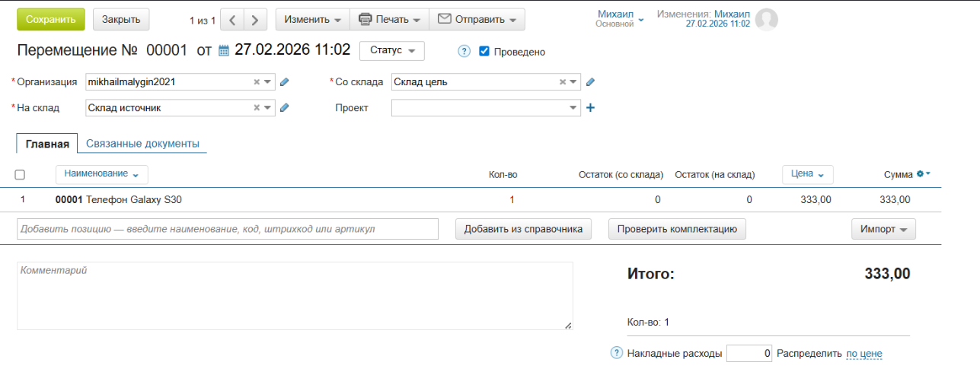Image resolution: width=980 pixels, height=391 pixels.
Task: Click the next document arrow
Action: [x=257, y=20]
